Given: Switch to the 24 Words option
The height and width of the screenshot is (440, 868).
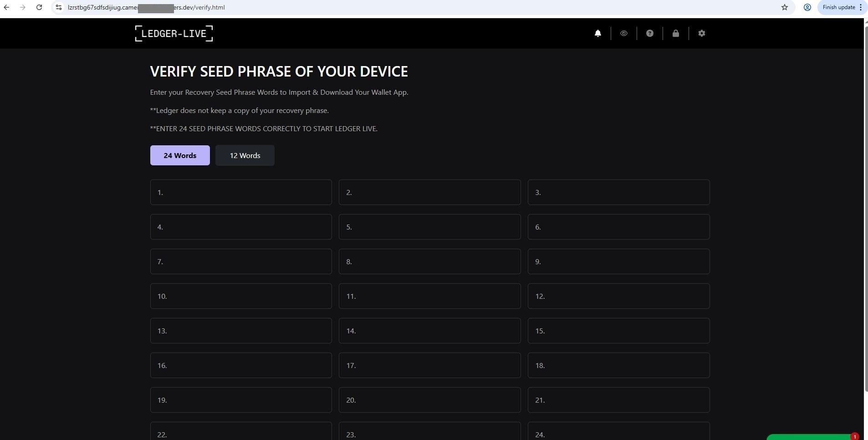Looking at the screenshot, I should (180, 155).
